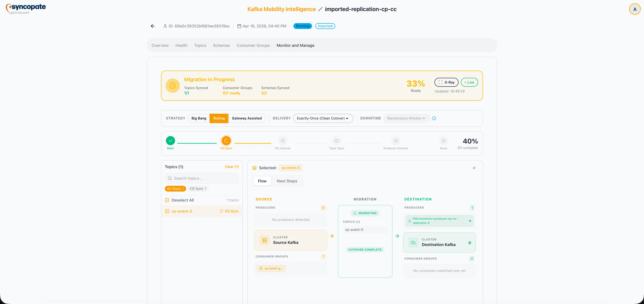This screenshot has width=644, height=304.
Task: Click the back arrow near the migration ID
Action: coord(152,26)
